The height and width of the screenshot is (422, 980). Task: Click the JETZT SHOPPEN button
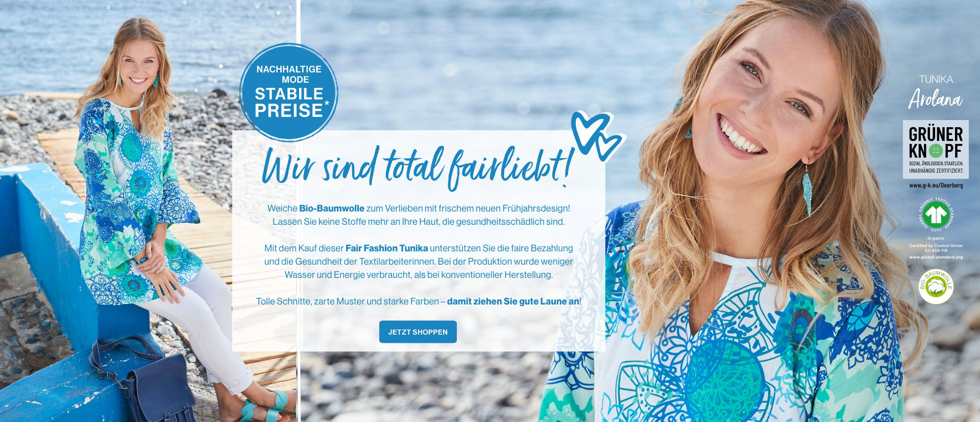tap(418, 332)
